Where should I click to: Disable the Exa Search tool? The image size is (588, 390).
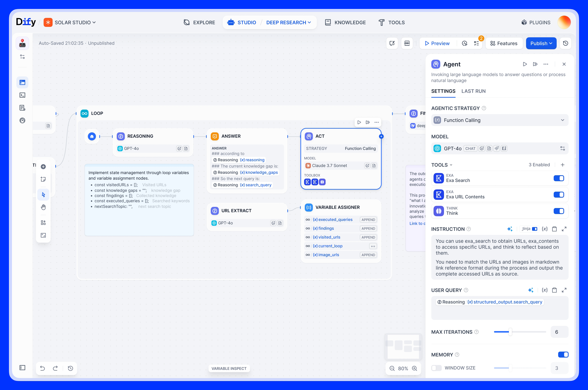click(x=559, y=178)
